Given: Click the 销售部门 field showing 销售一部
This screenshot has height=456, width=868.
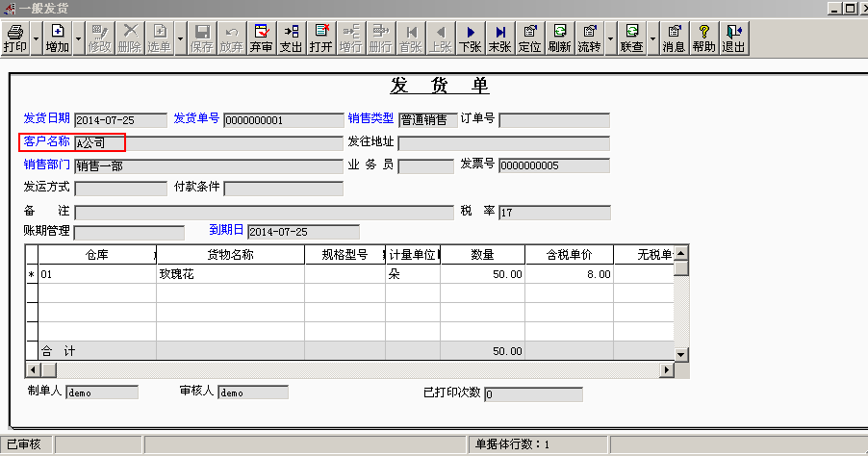Looking at the screenshot, I should [x=209, y=166].
